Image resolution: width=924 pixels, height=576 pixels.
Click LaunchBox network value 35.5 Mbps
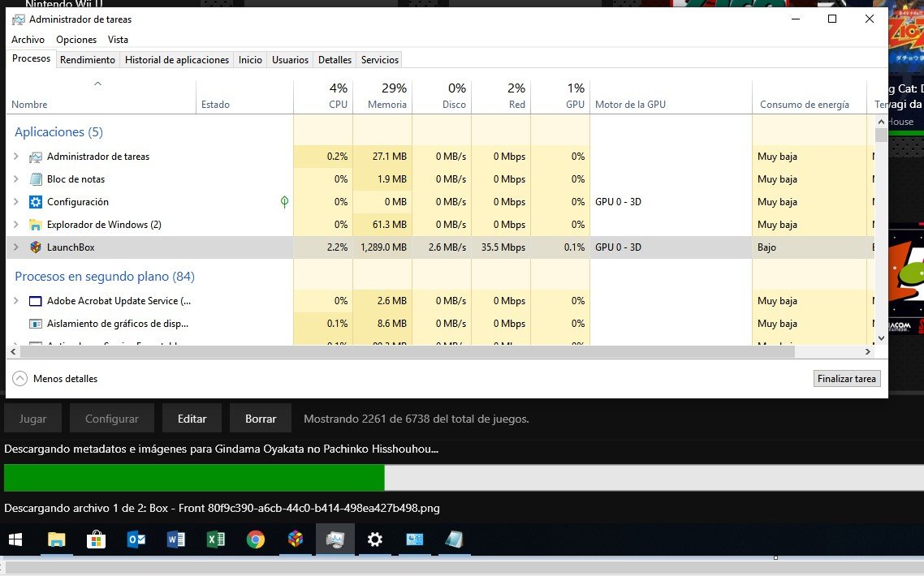tap(503, 247)
